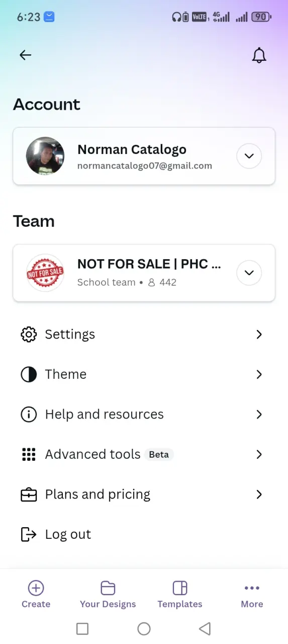This screenshot has height=644, width=288.
Task: Tap the Settings gear icon
Action: [x=29, y=335]
